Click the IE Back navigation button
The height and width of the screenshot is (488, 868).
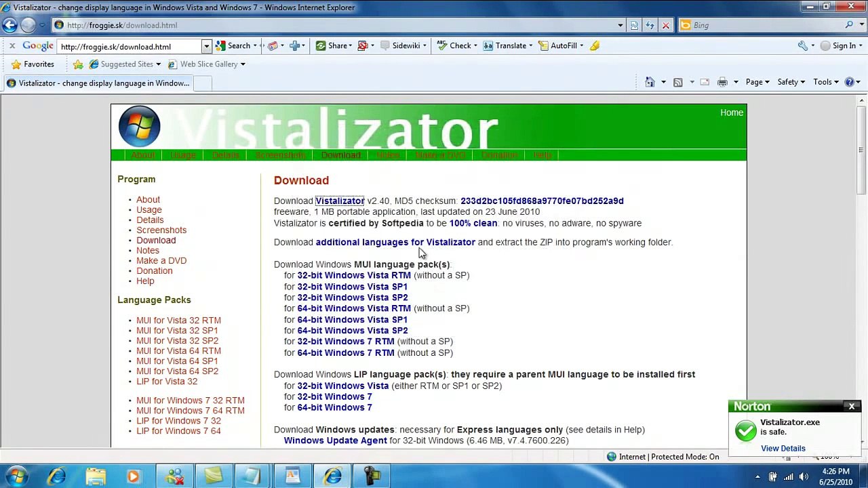[9, 25]
